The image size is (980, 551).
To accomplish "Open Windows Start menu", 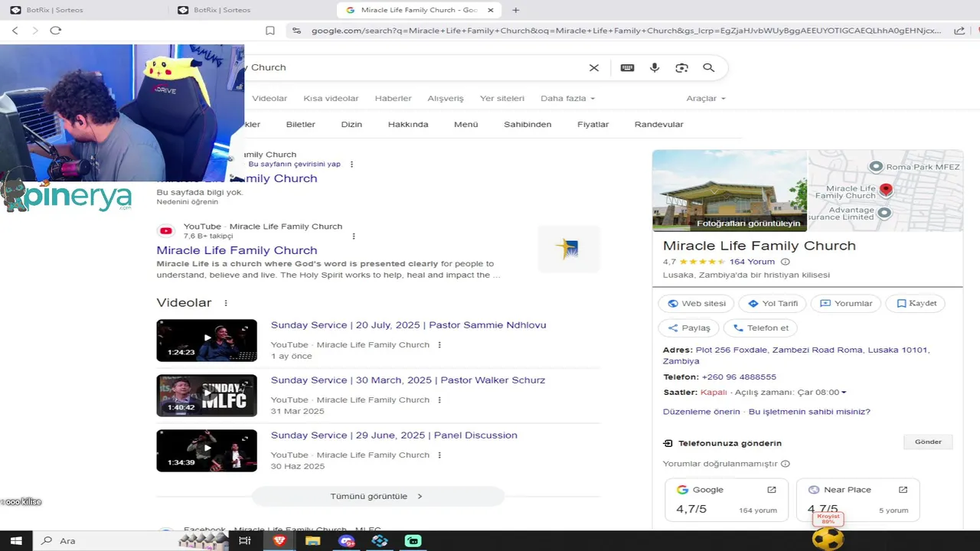I will click(15, 541).
